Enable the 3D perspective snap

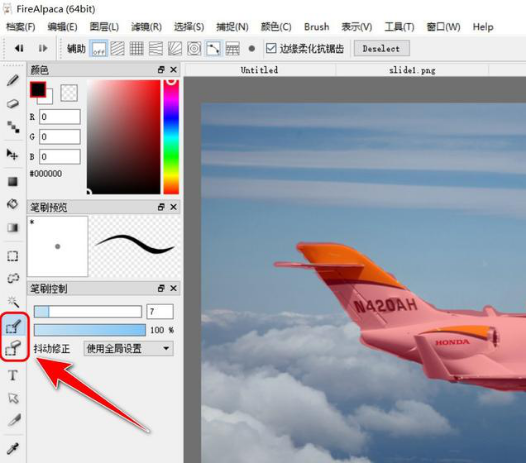point(232,49)
